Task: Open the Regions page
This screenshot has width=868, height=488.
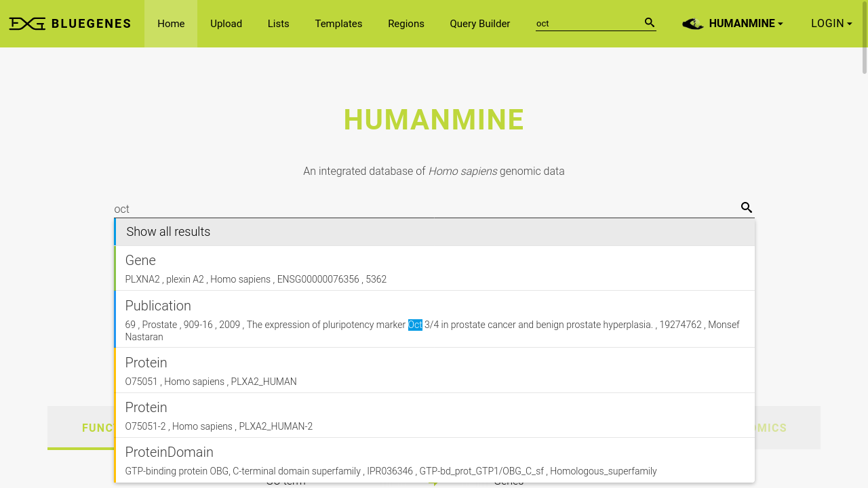Action: (406, 24)
